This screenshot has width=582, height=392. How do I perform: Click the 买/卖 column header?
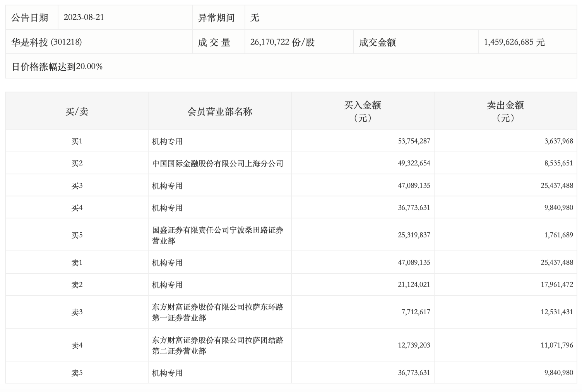(77, 112)
